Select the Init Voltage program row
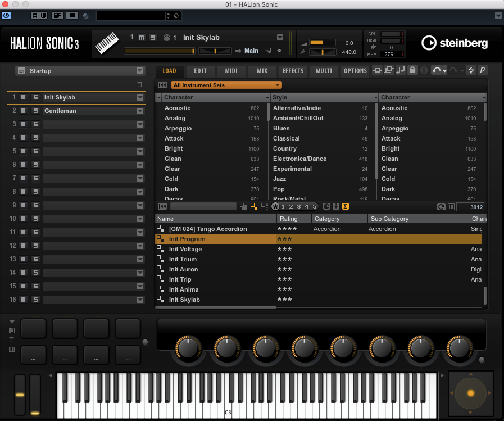 (x=318, y=249)
